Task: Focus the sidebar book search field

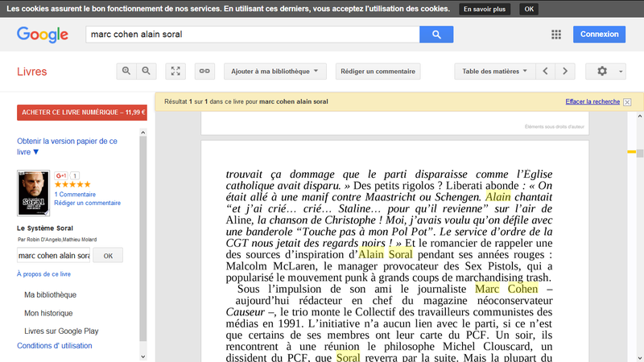Action: 53,255
